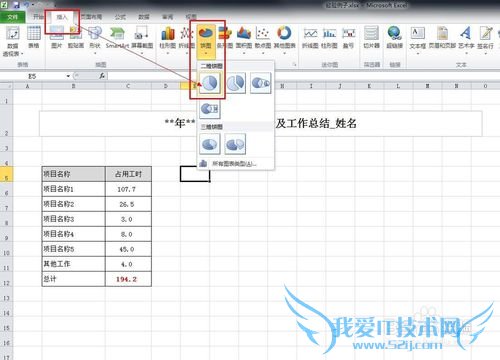Select row 12 header
500x360 pixels.
(6, 279)
